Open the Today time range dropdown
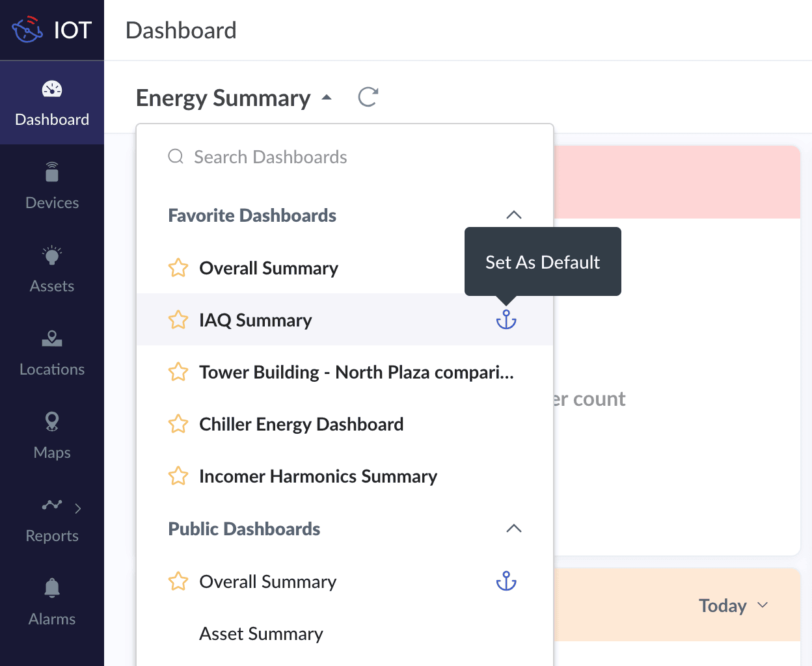This screenshot has height=666, width=812. pos(733,606)
